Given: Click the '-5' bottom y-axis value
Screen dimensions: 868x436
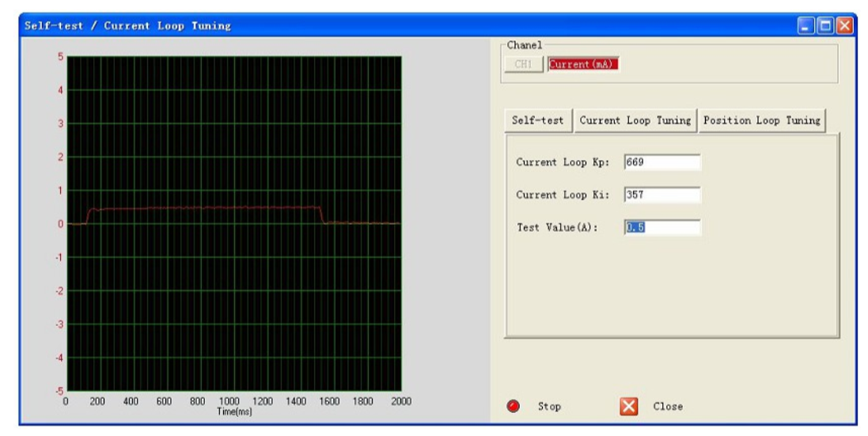Looking at the screenshot, I should tap(59, 391).
